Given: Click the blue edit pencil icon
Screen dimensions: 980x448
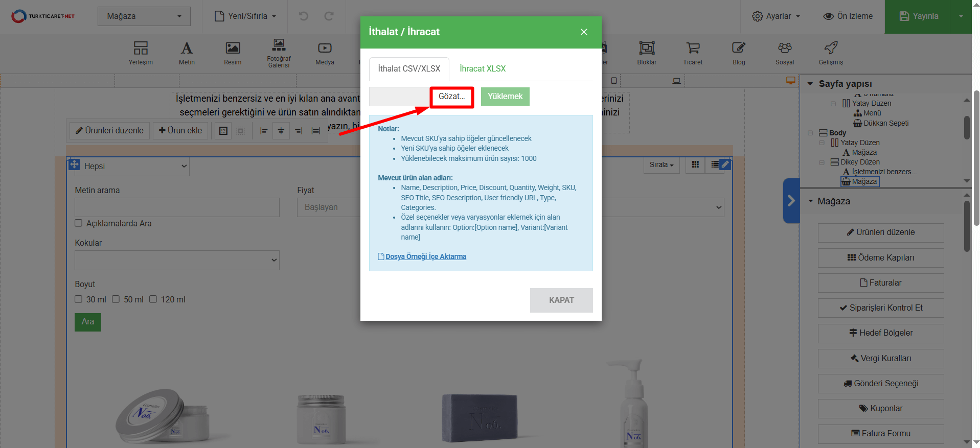Looking at the screenshot, I should pyautogui.click(x=725, y=164).
